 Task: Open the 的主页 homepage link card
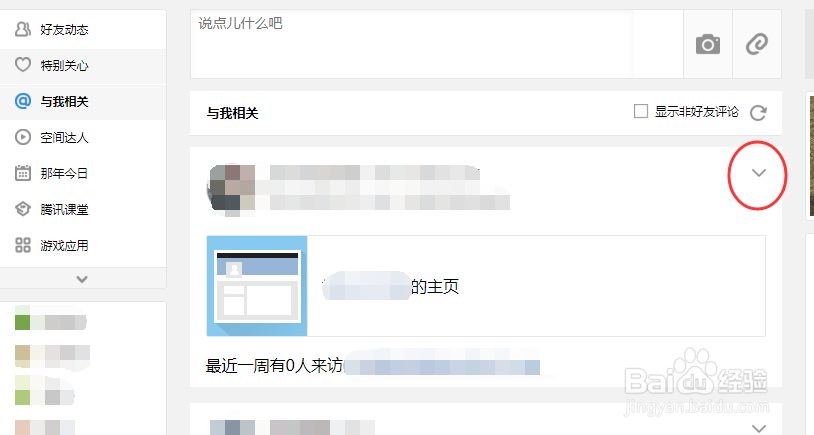[486, 286]
